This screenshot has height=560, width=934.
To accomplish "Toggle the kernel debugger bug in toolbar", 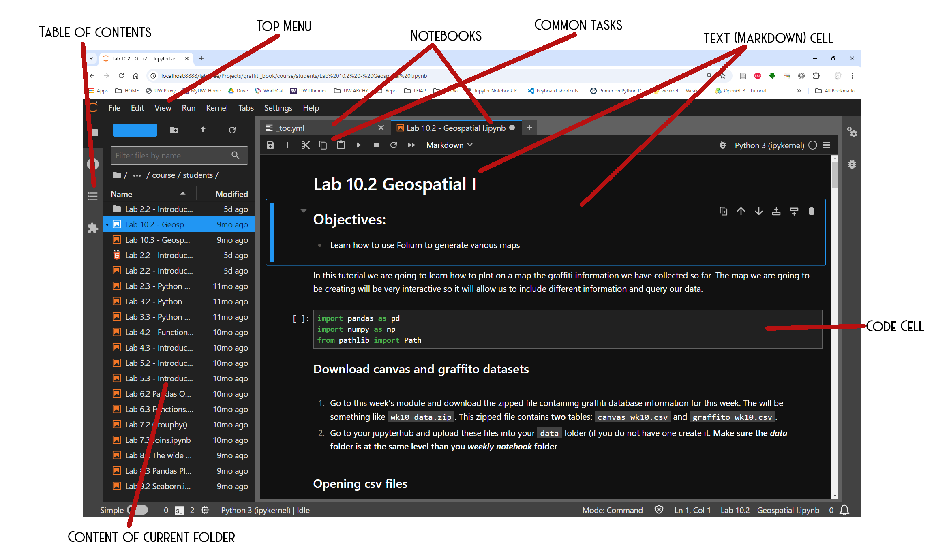I will pyautogui.click(x=722, y=145).
